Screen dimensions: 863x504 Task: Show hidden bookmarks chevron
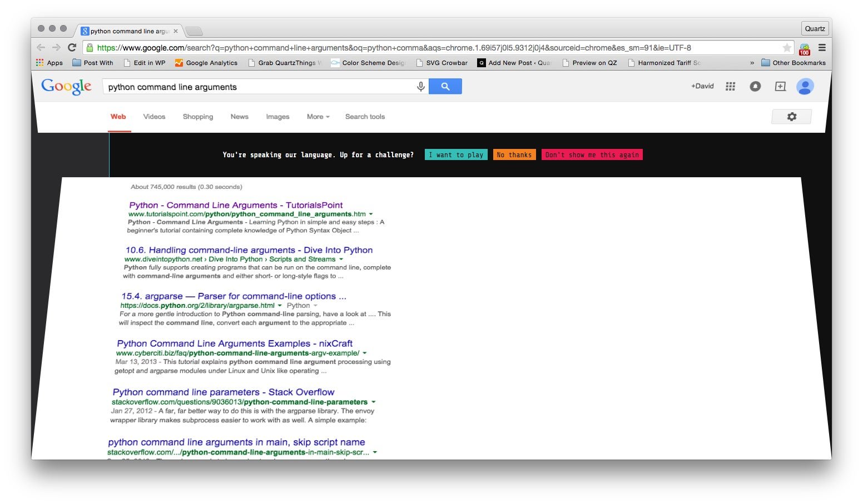[752, 63]
